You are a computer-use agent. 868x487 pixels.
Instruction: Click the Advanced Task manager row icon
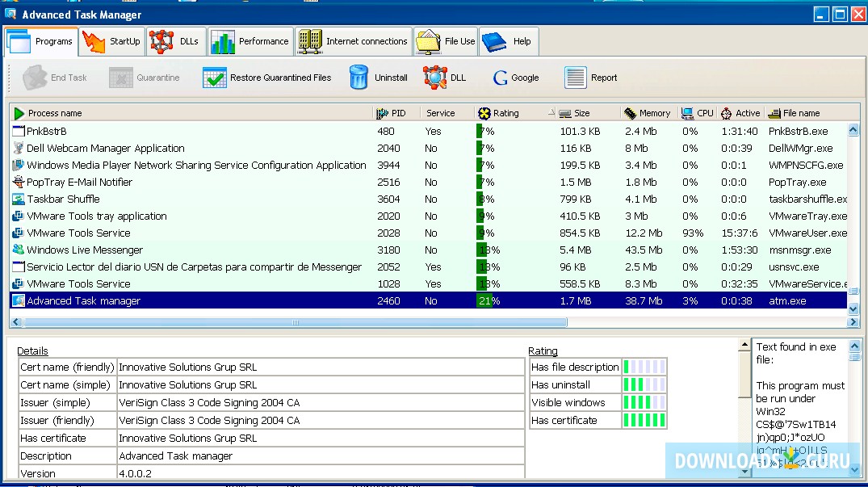tap(19, 300)
